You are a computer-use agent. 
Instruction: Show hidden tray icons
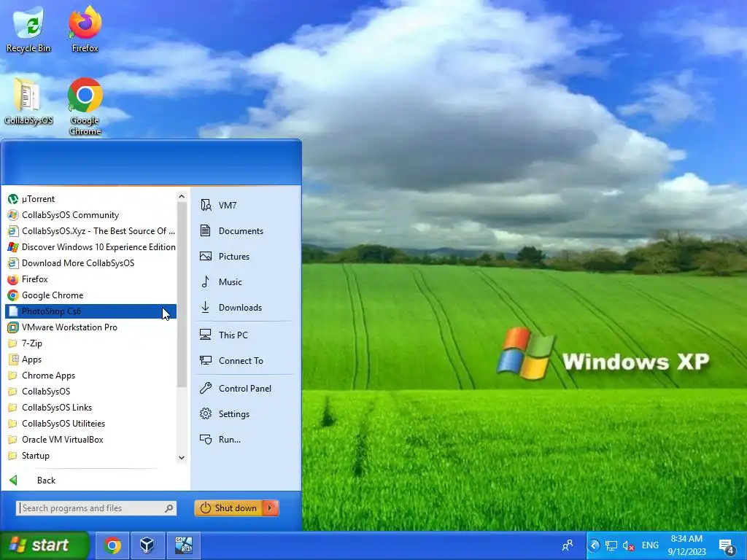(x=594, y=545)
